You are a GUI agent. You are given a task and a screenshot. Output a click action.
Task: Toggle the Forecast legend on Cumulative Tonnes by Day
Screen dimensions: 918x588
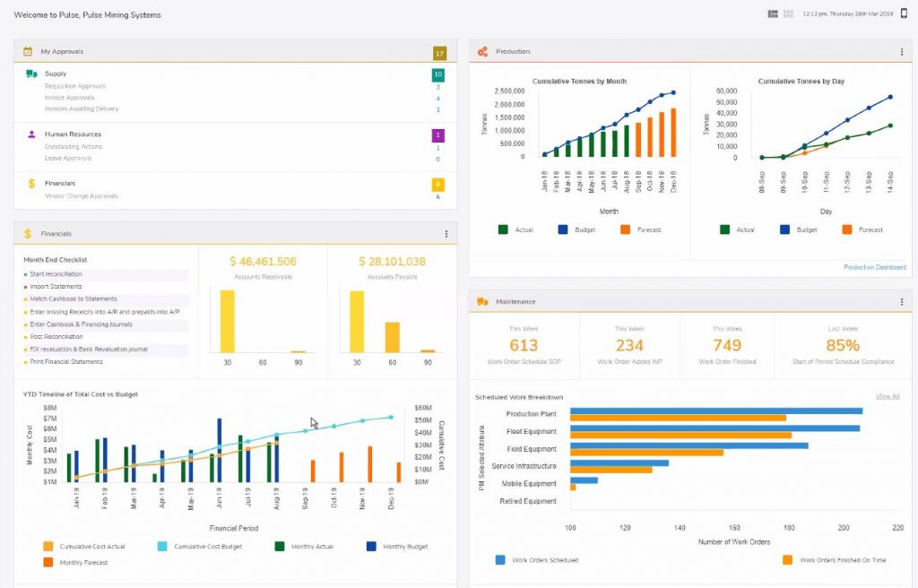[858, 229]
